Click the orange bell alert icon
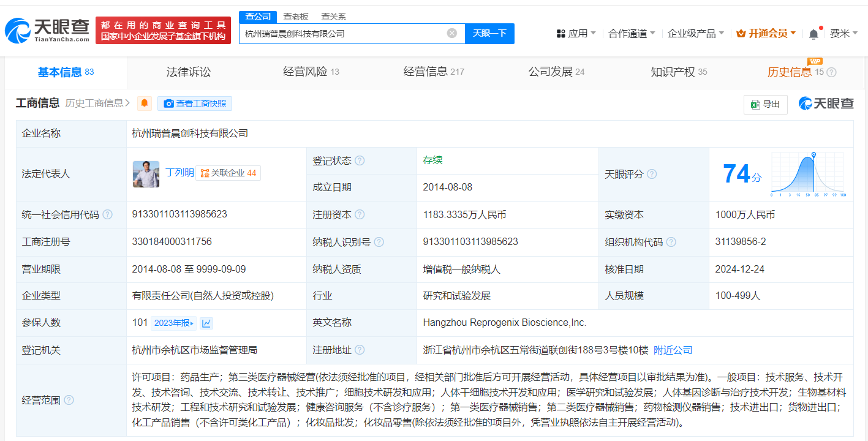This screenshot has width=868, height=441. [145, 104]
